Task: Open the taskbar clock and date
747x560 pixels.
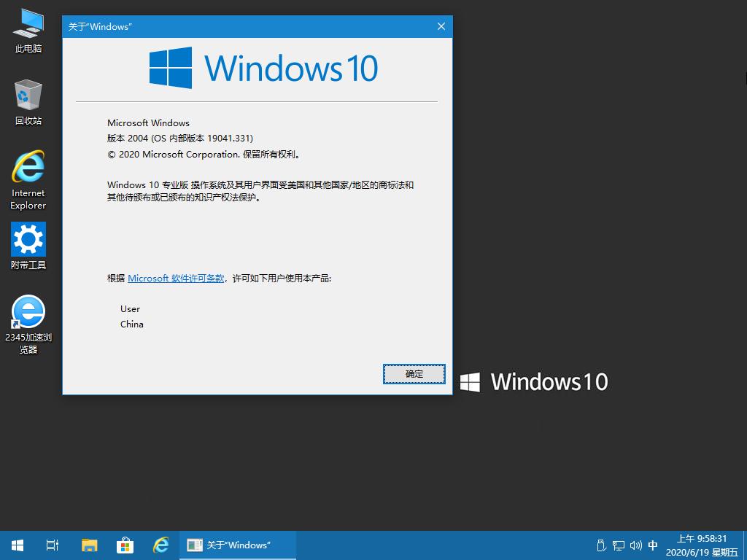Action: (x=702, y=545)
